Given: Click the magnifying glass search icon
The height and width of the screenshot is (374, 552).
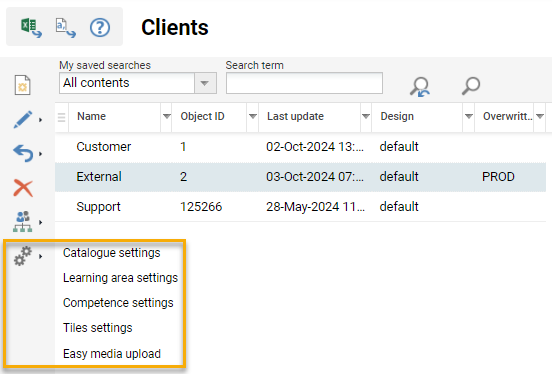Looking at the screenshot, I should point(471,86).
